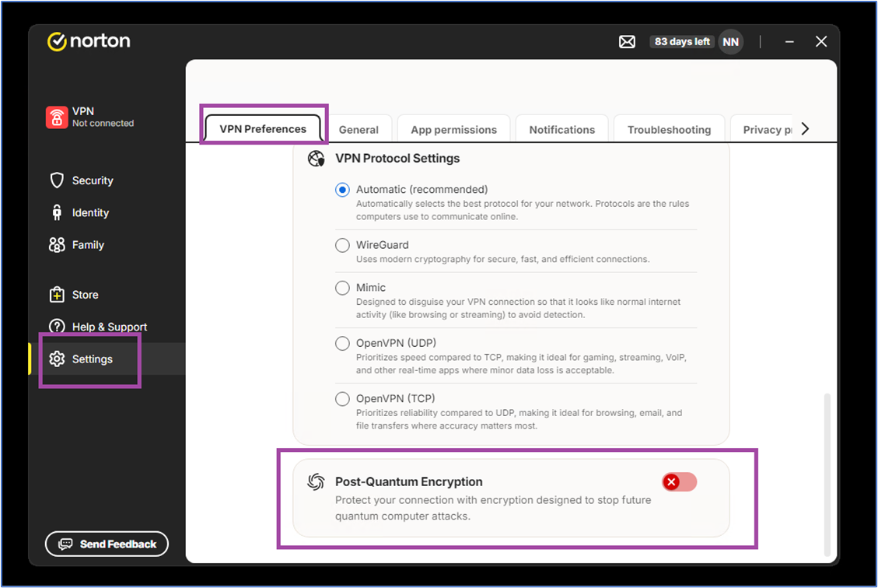Click the Post-Quantum Encryption heading
The height and width of the screenshot is (588, 878).
(409, 481)
